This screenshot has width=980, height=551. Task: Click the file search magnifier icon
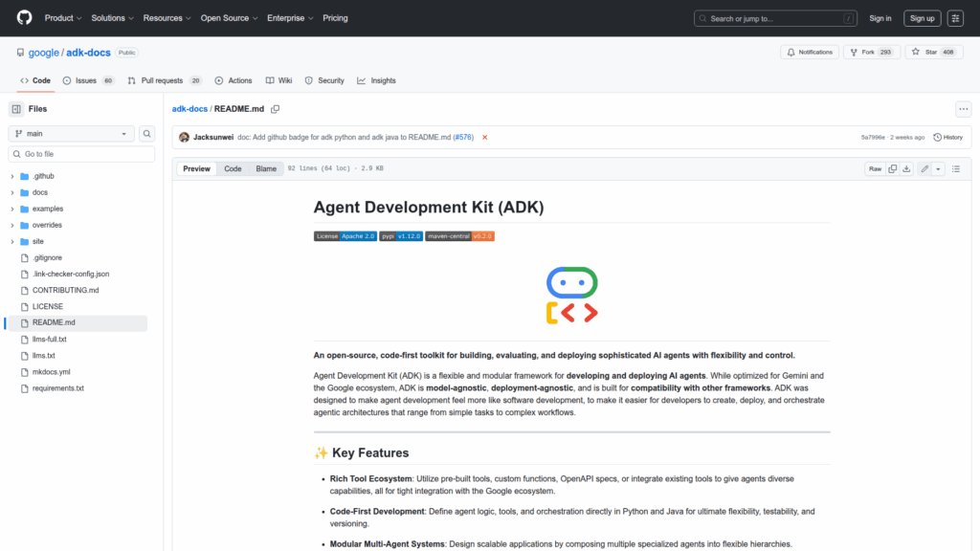147,134
